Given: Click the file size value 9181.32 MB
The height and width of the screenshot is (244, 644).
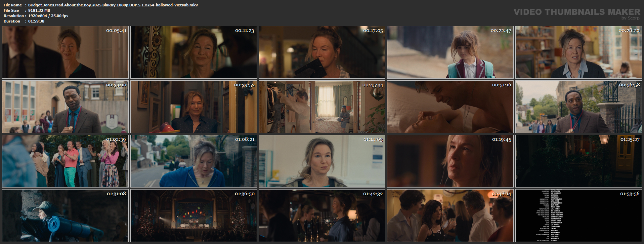Looking at the screenshot, I should pyautogui.click(x=39, y=10).
